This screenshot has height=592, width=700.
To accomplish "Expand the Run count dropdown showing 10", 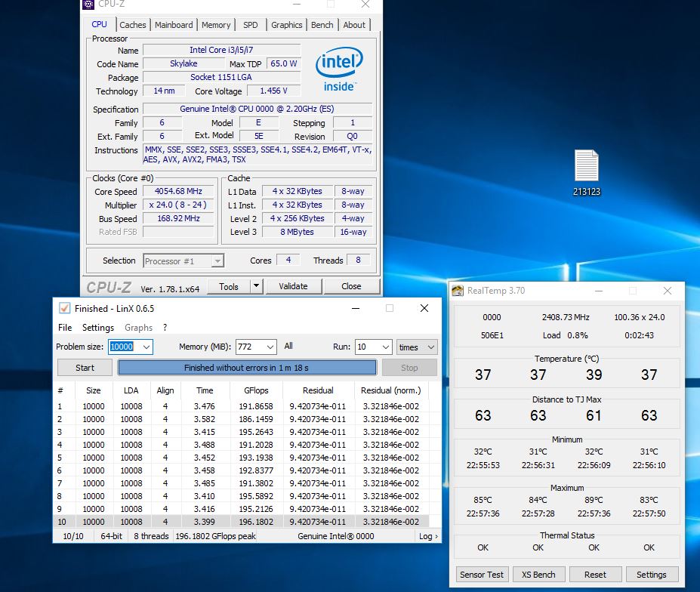I will tap(386, 347).
